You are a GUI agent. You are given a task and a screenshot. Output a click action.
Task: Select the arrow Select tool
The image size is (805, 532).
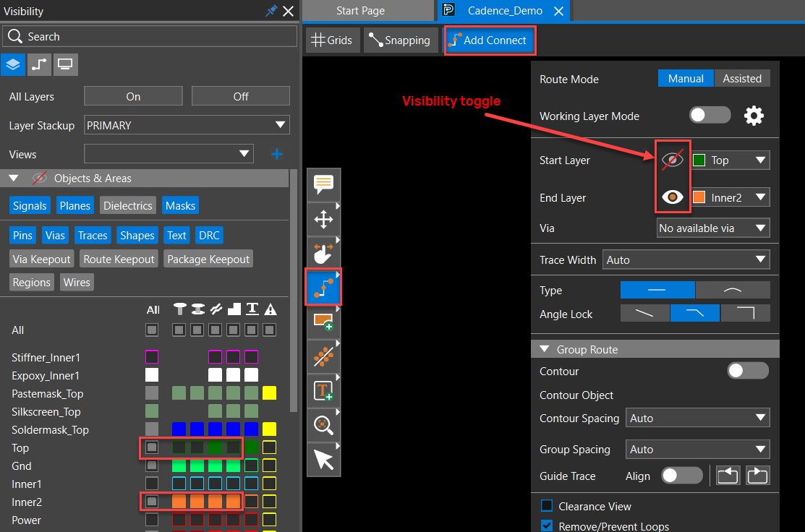pos(323,460)
